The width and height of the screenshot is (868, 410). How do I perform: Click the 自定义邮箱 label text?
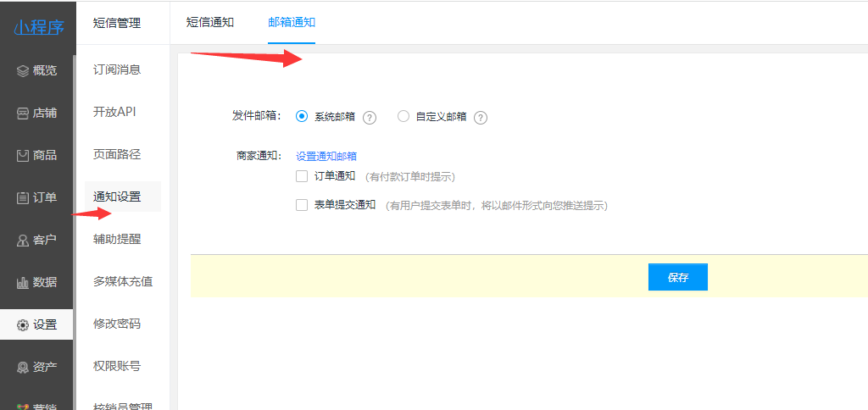[441, 117]
